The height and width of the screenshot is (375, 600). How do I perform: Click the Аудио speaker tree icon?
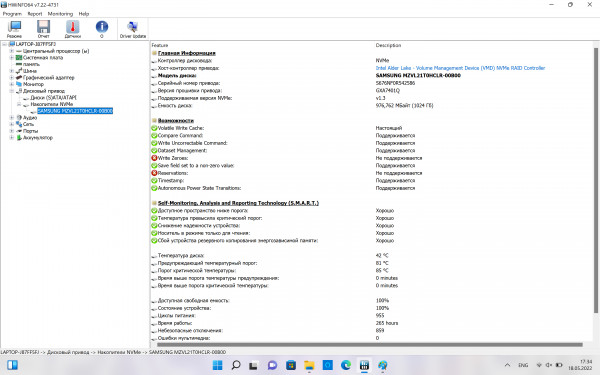click(19, 118)
